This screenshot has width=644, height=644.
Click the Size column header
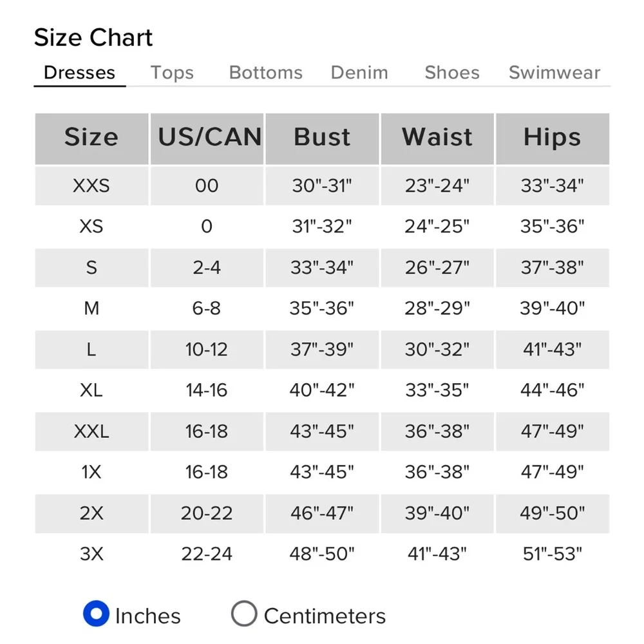coord(91,138)
